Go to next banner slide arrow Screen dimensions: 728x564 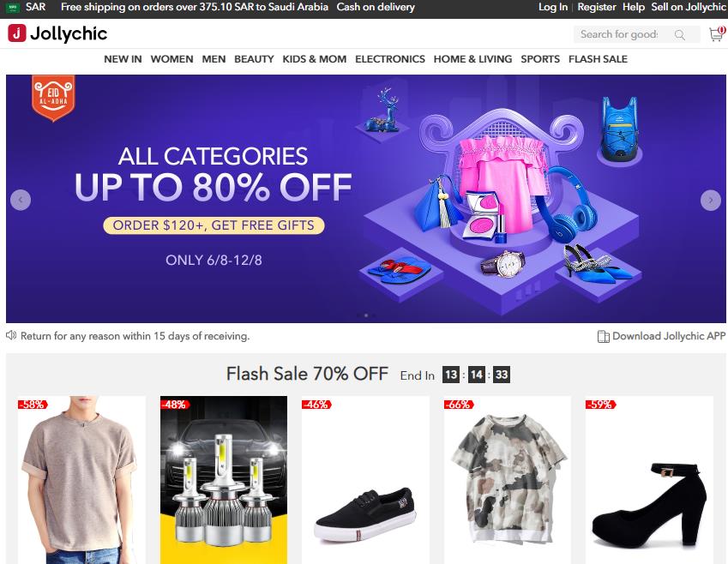pos(710,200)
